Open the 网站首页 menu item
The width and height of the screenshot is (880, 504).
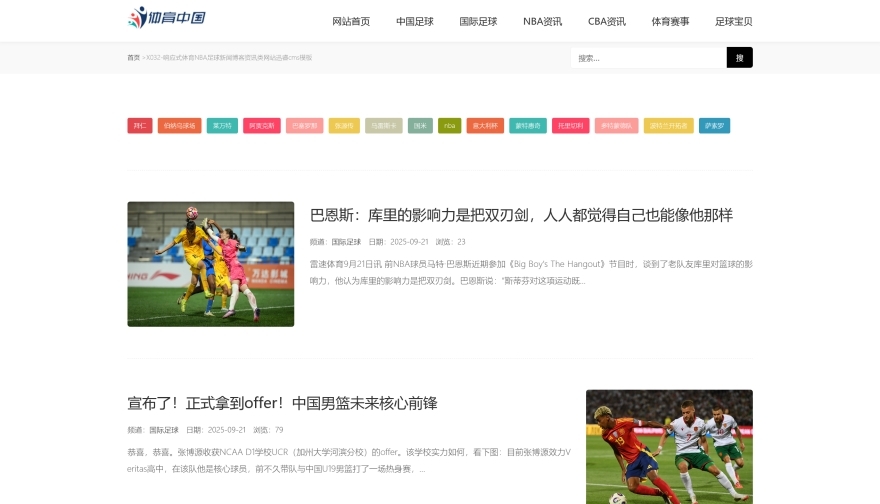(x=351, y=21)
